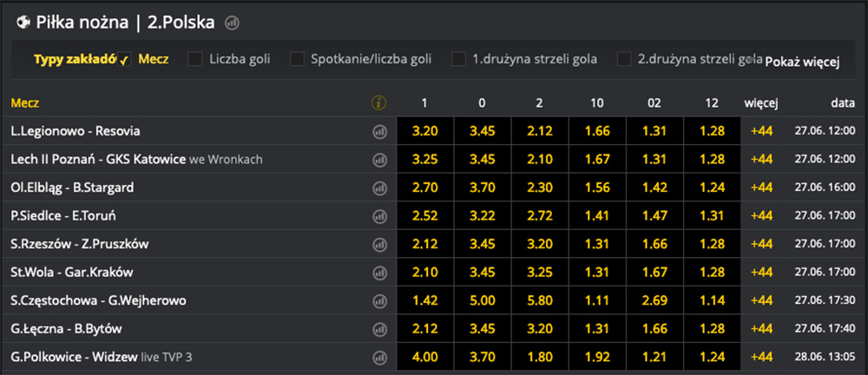
Task: Enable the Liczba goli checkbox
Action: 195,59
